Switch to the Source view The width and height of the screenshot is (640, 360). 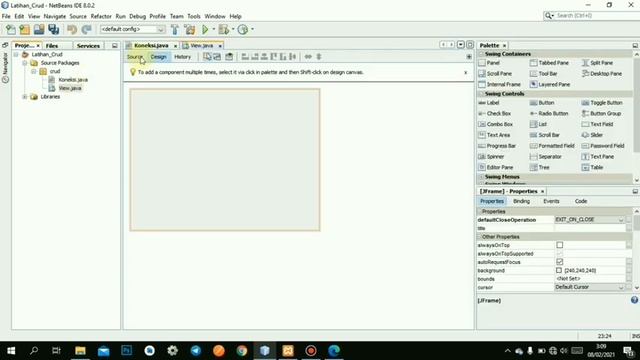point(135,57)
